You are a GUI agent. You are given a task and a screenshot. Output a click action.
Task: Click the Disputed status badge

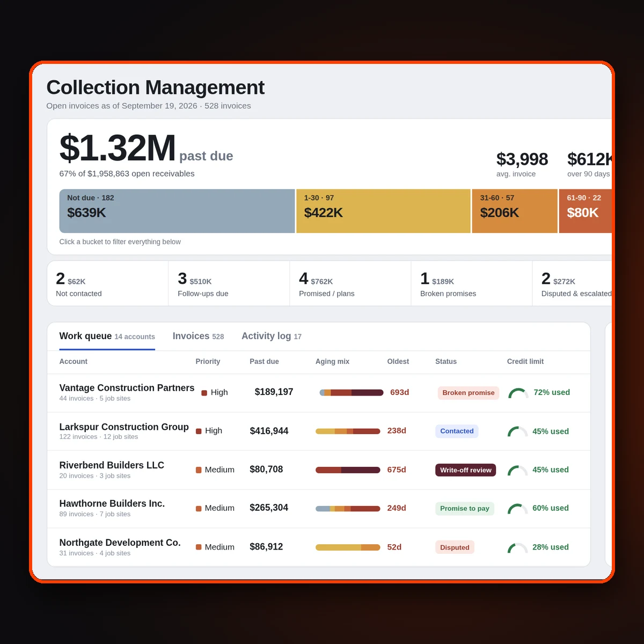point(455,547)
